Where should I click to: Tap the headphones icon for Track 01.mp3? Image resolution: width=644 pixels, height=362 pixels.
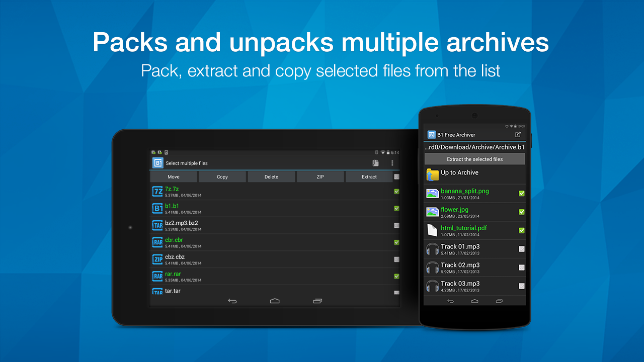tap(432, 249)
